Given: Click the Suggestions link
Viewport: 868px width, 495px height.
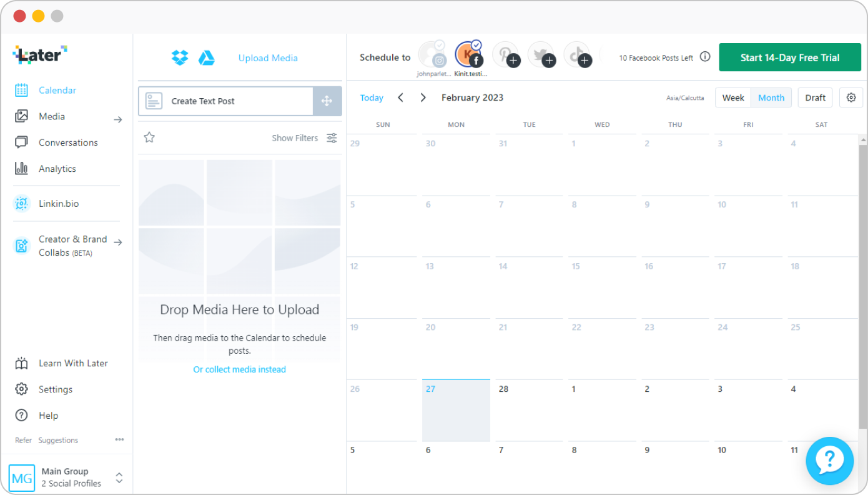Looking at the screenshot, I should [58, 440].
